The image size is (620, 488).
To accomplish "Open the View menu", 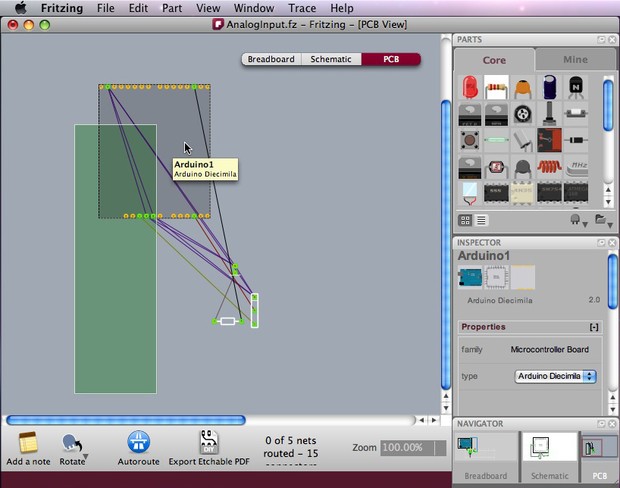I will point(208,8).
